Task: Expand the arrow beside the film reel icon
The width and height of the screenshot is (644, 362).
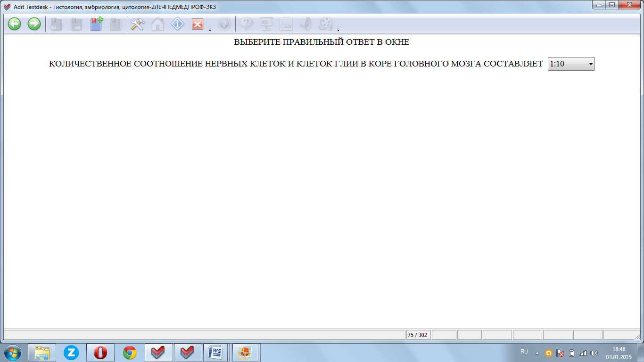Action: click(339, 31)
